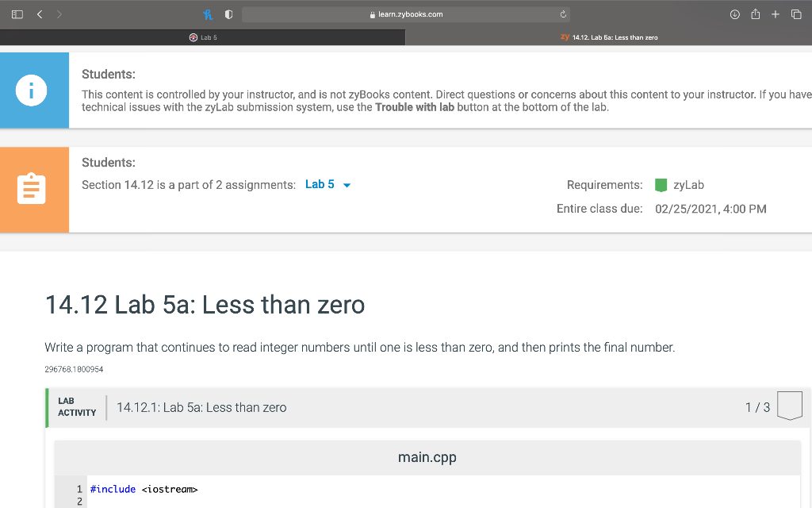This screenshot has height=508, width=812.
Task: Open a new tab with the plus button
Action: coord(776,13)
